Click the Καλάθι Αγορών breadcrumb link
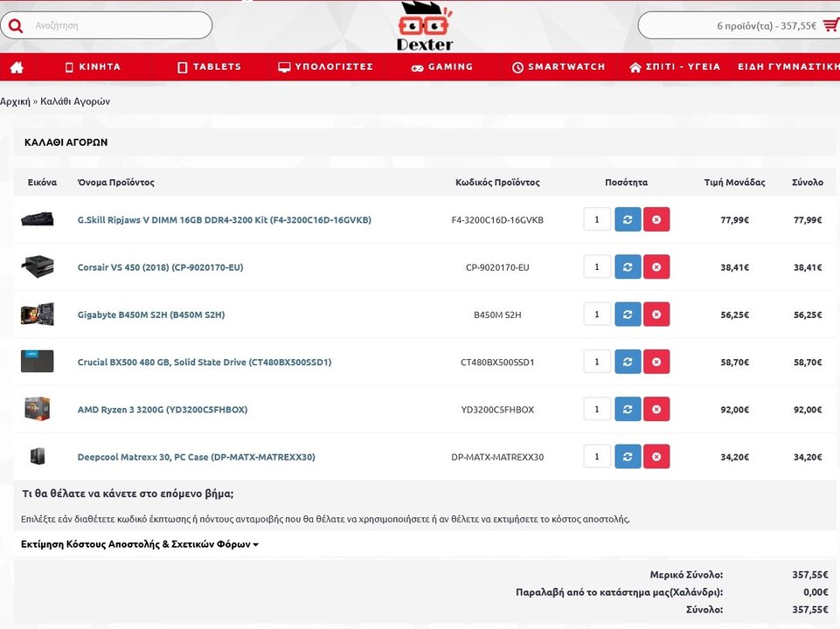840x629 pixels. coord(75,101)
